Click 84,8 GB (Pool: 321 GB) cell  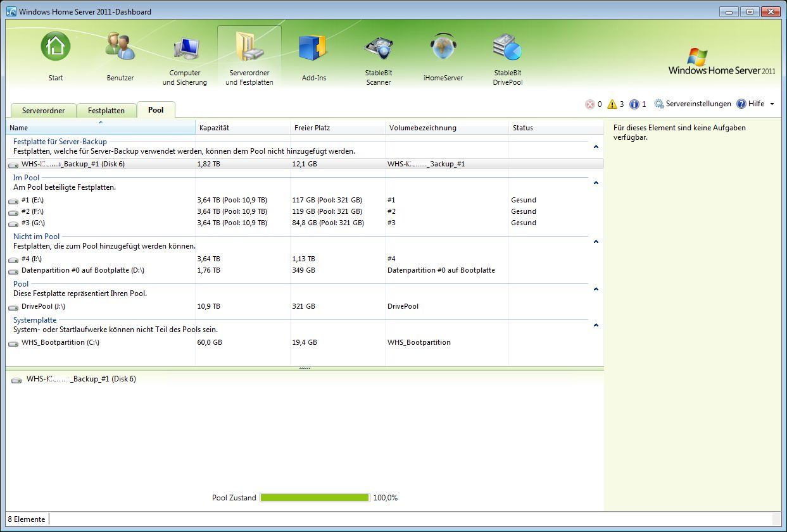[x=328, y=223]
